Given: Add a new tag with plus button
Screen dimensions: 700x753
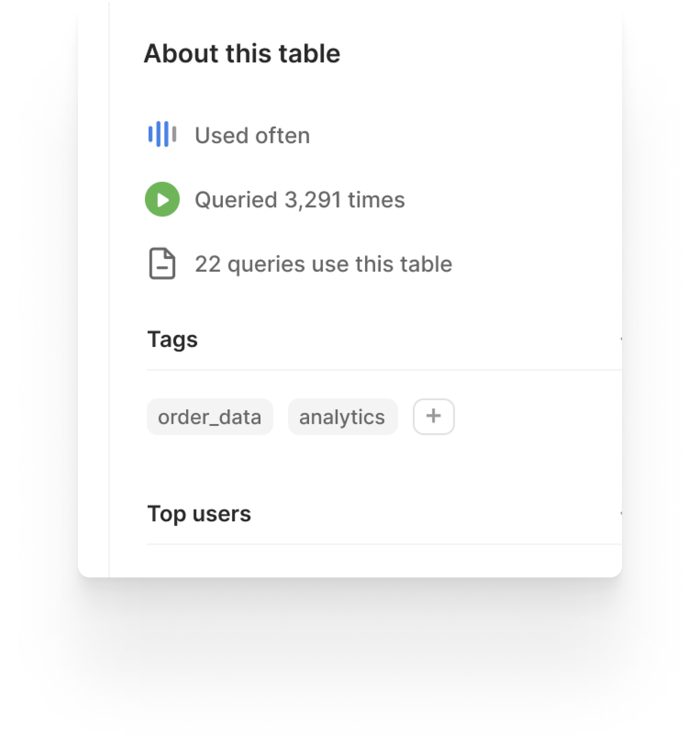Looking at the screenshot, I should point(434,416).
